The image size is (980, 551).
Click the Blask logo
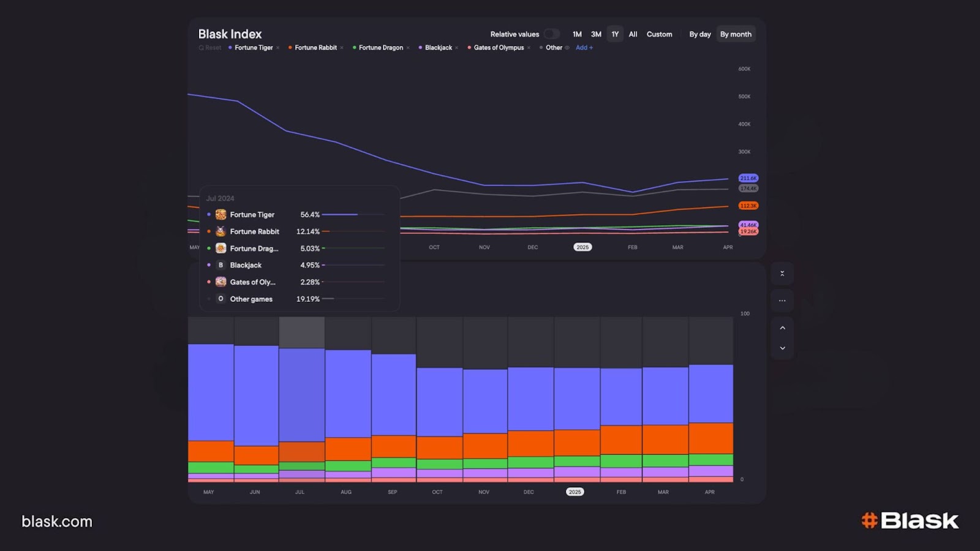910,520
